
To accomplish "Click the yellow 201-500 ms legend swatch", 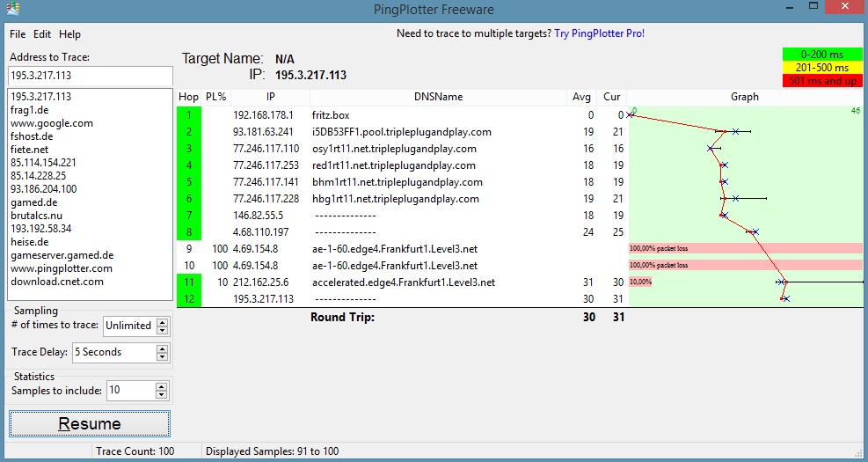I will [x=821, y=68].
